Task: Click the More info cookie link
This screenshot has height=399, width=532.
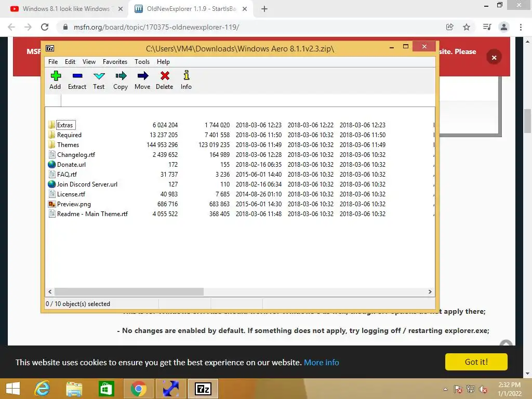Action: [321, 362]
